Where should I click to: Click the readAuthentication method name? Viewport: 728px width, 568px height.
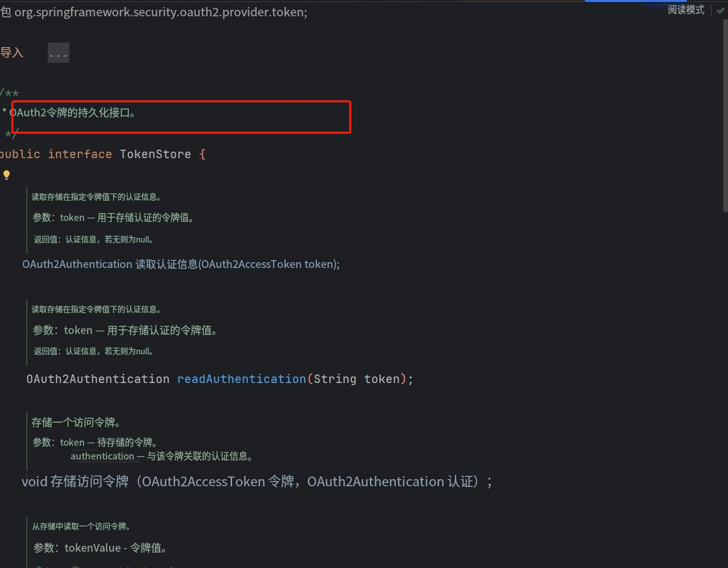click(x=241, y=379)
